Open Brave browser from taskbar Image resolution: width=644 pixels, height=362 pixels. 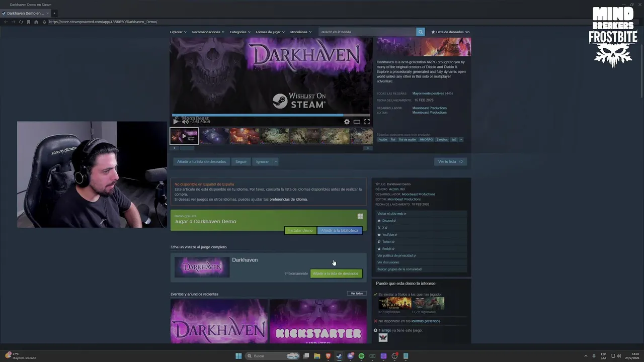(x=328, y=356)
